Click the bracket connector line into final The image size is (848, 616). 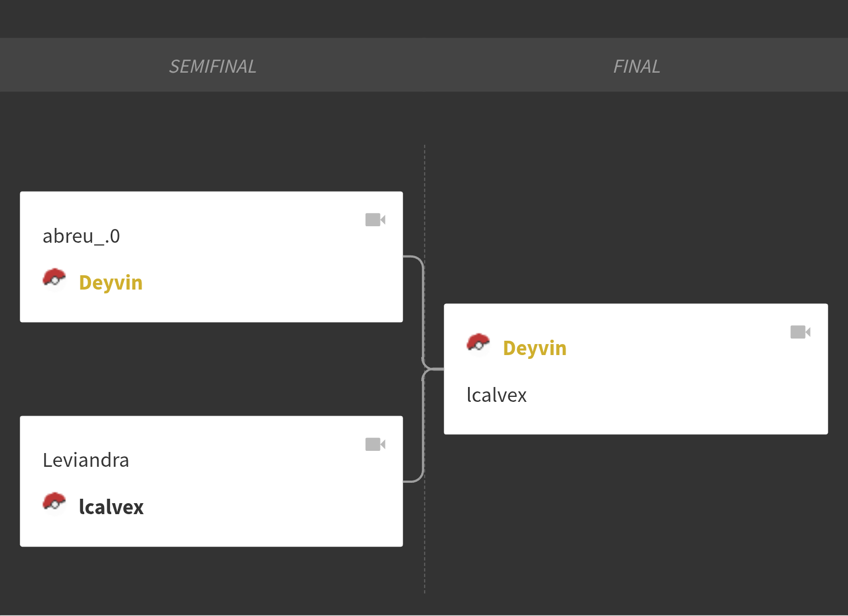point(433,369)
